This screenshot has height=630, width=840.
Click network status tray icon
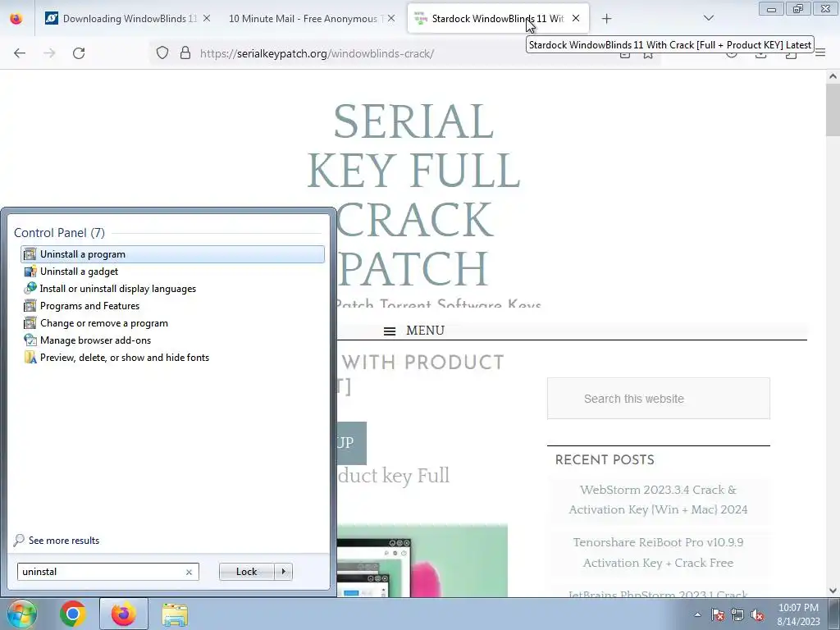point(737,615)
